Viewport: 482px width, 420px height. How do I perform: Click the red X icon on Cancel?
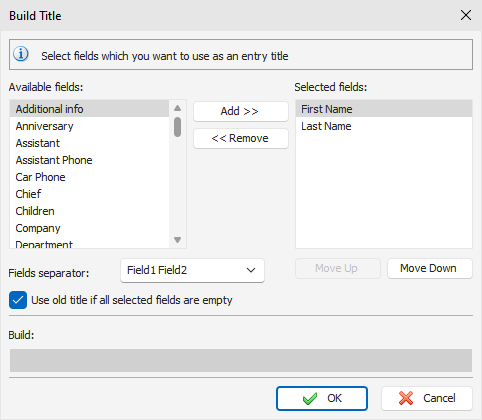(x=406, y=398)
